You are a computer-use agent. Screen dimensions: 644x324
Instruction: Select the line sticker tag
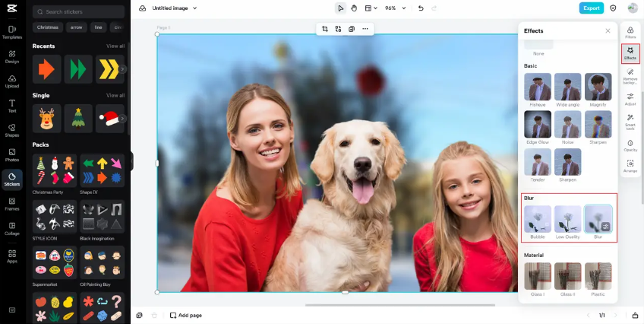point(99,27)
